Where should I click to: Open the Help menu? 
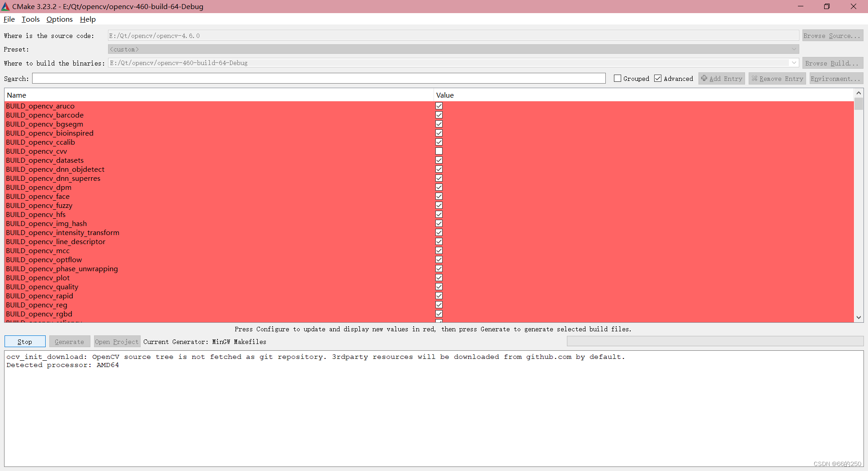(88, 19)
